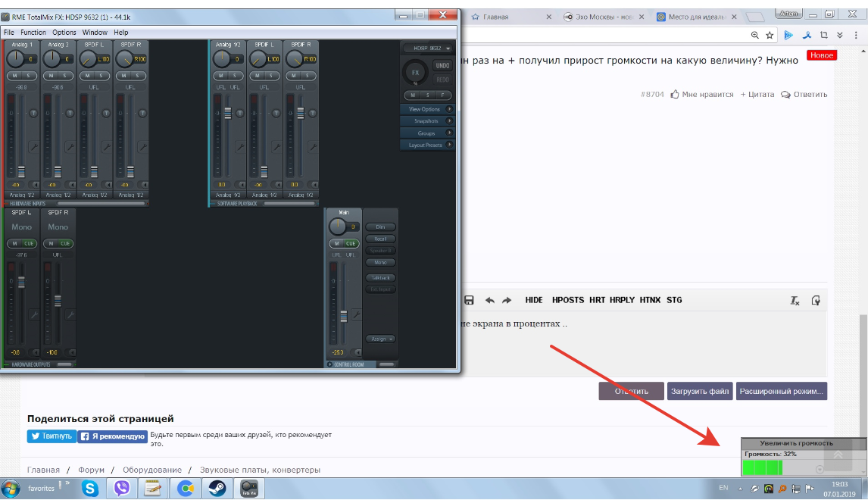Expand Main channel with its arrow button
This screenshot has height=500, width=868.
358,353
